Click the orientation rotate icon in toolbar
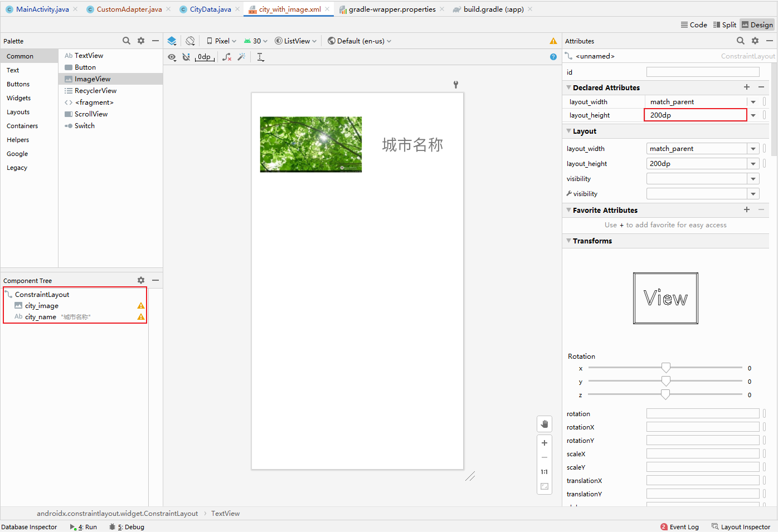Image resolution: width=778 pixels, height=532 pixels. 190,41
